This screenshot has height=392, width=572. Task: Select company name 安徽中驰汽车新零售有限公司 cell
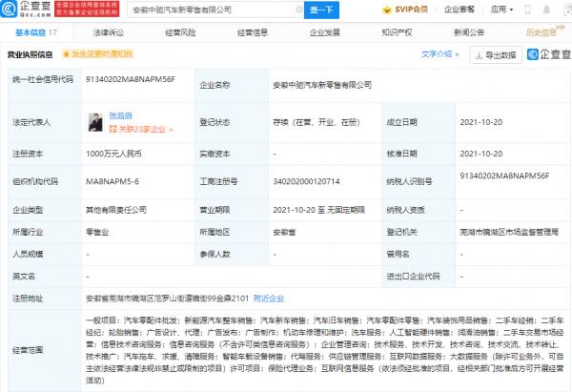click(322, 85)
